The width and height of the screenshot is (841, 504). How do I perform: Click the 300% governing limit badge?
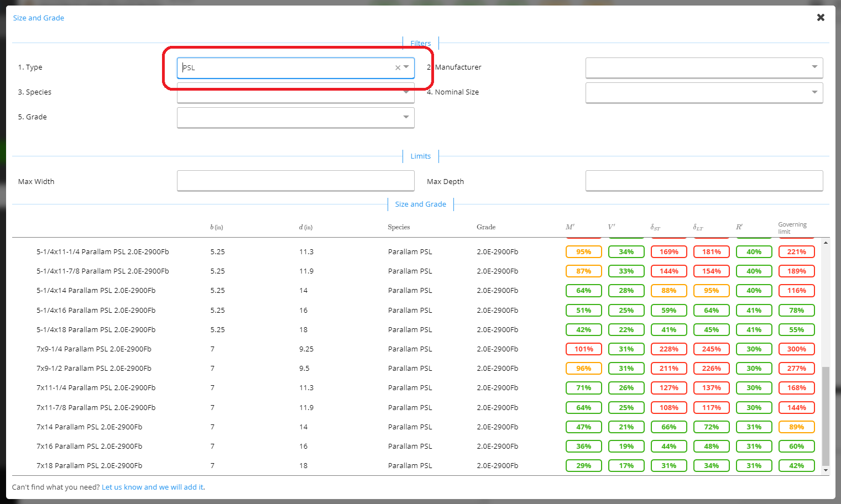797,349
